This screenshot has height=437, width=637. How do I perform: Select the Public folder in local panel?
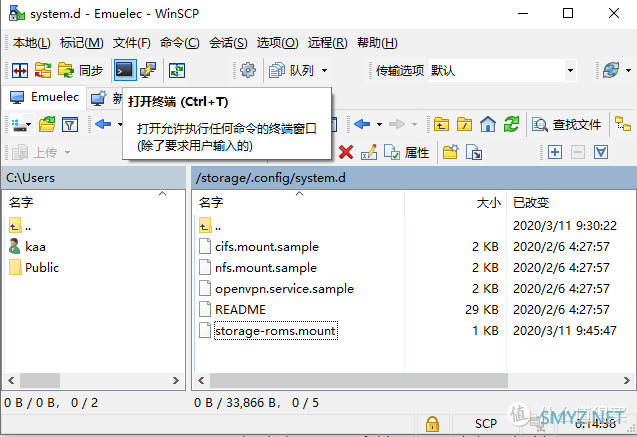coord(34,268)
